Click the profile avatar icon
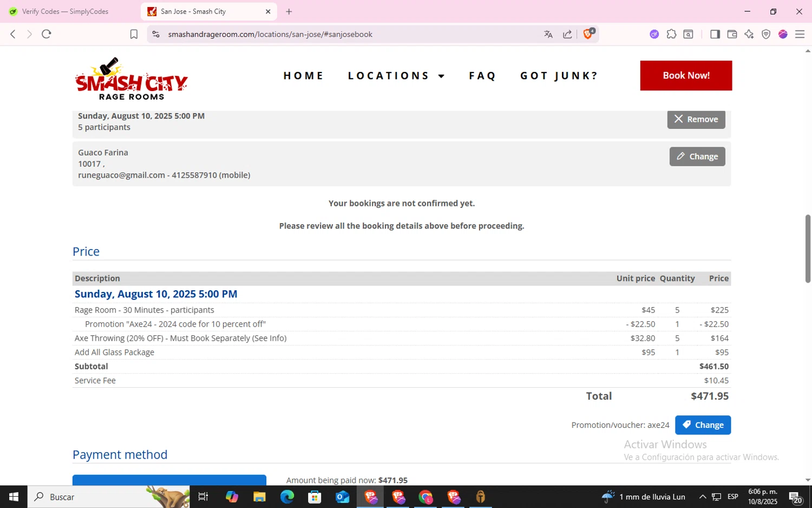 coord(783,34)
